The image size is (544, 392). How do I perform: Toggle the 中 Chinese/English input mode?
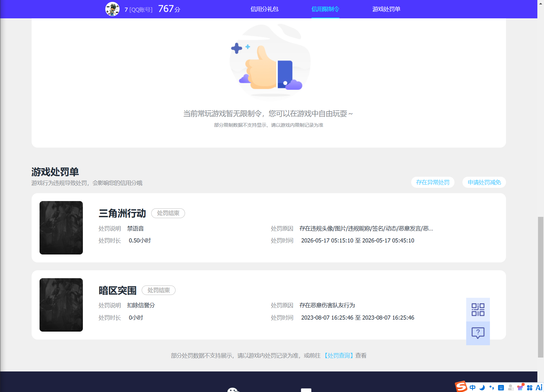click(473, 388)
